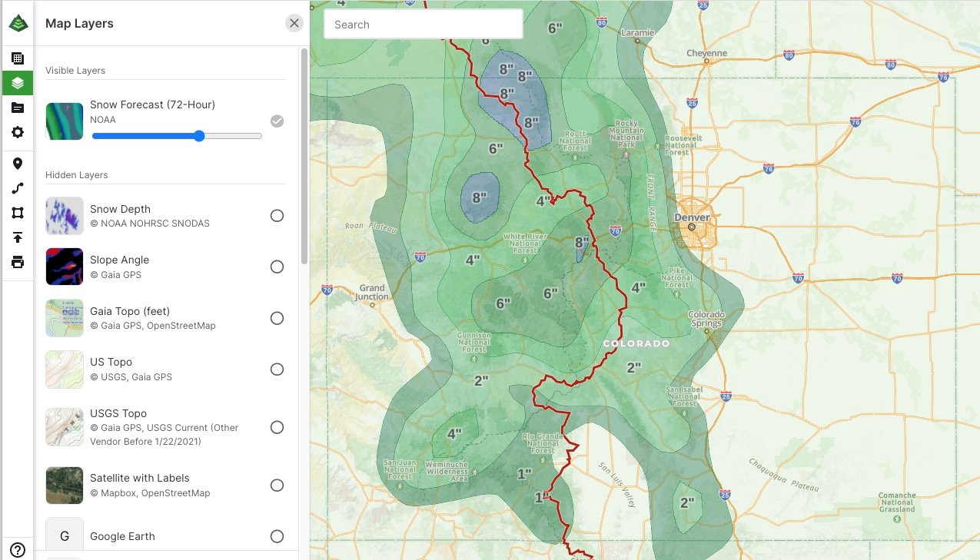Open settings gear in sidebar
This screenshot has width=980, height=560.
tap(18, 132)
